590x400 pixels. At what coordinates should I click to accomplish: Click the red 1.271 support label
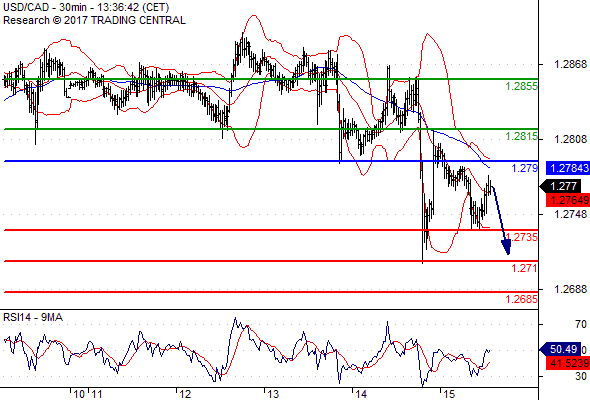[525, 268]
